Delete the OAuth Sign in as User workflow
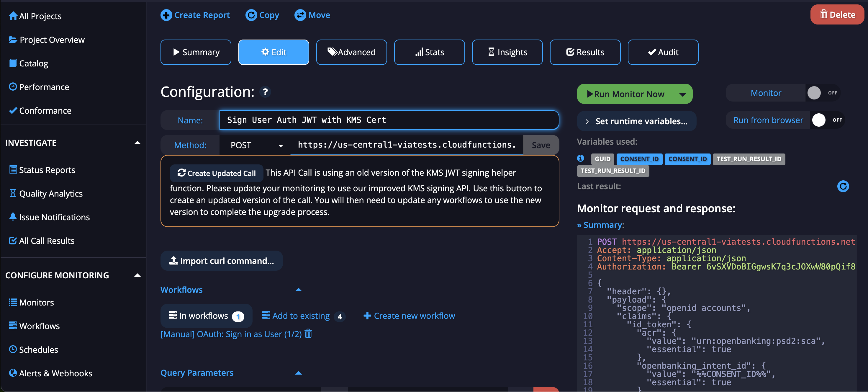This screenshot has width=868, height=392. [308, 334]
